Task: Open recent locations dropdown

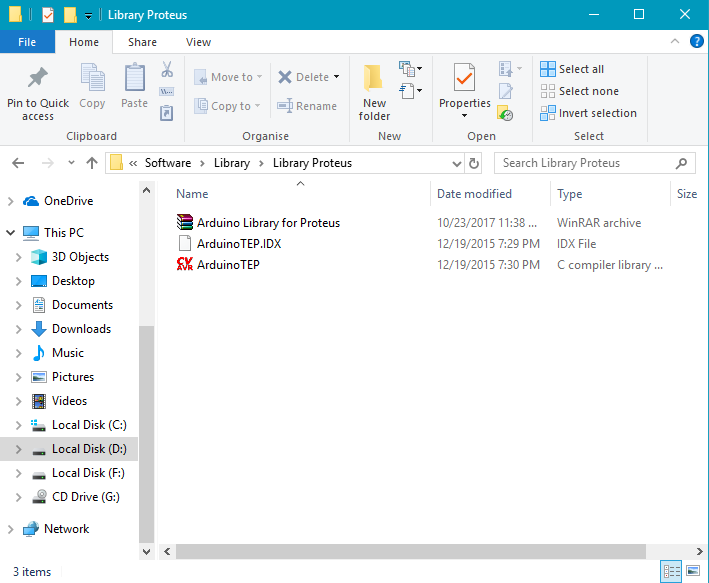Action: (71, 163)
